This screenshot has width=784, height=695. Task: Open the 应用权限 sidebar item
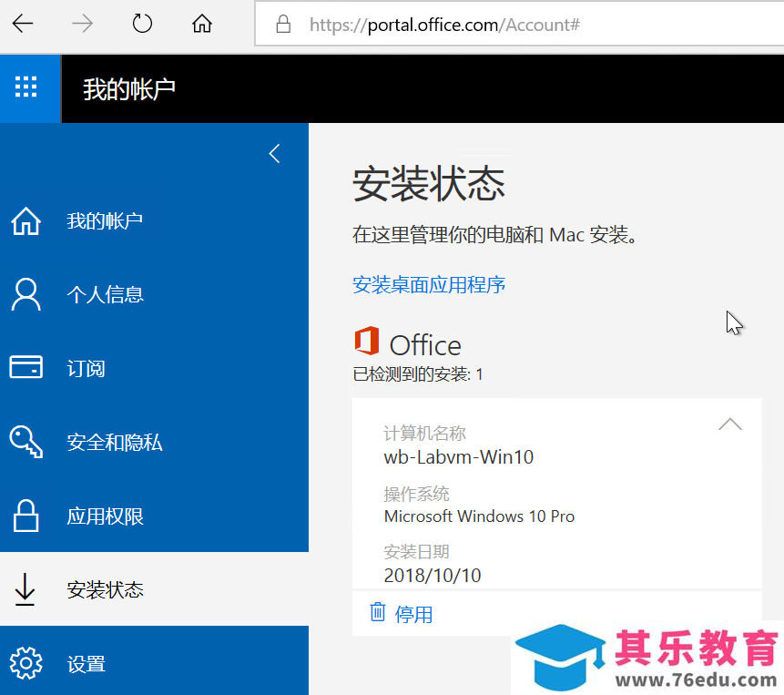pos(154,516)
